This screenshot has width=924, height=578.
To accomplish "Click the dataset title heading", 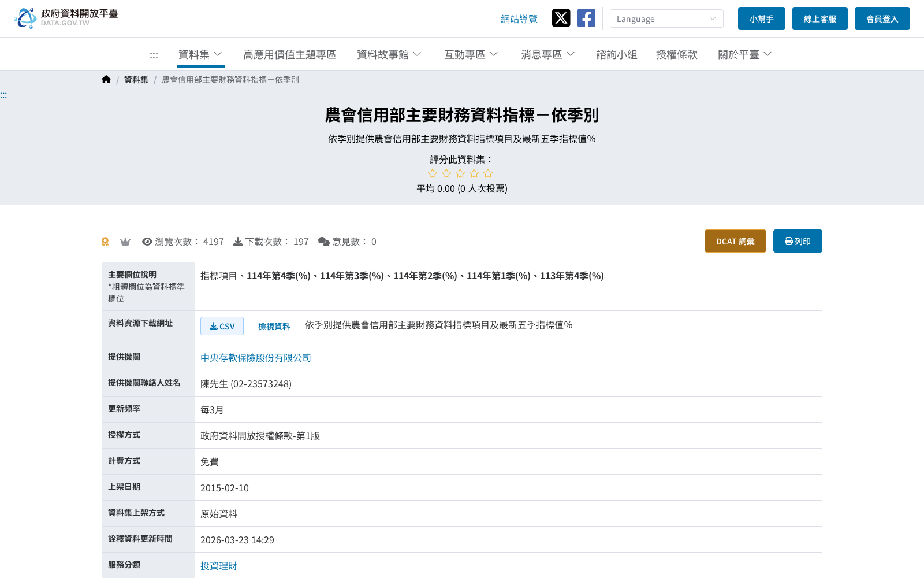I will [462, 115].
